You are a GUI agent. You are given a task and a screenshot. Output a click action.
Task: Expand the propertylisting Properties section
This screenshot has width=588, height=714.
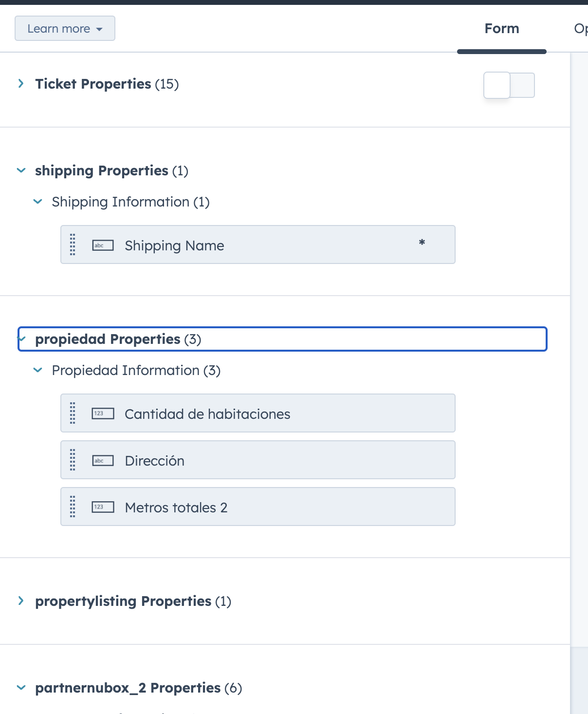20,601
